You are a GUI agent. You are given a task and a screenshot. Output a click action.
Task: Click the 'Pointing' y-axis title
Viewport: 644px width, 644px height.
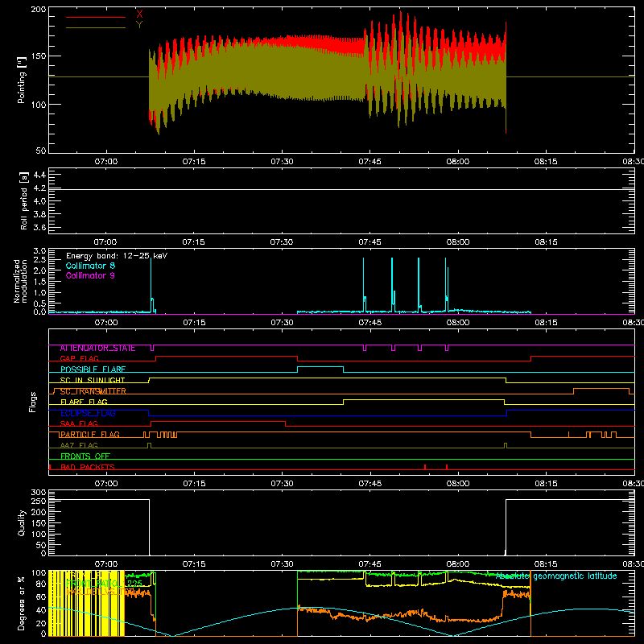tap(22, 80)
